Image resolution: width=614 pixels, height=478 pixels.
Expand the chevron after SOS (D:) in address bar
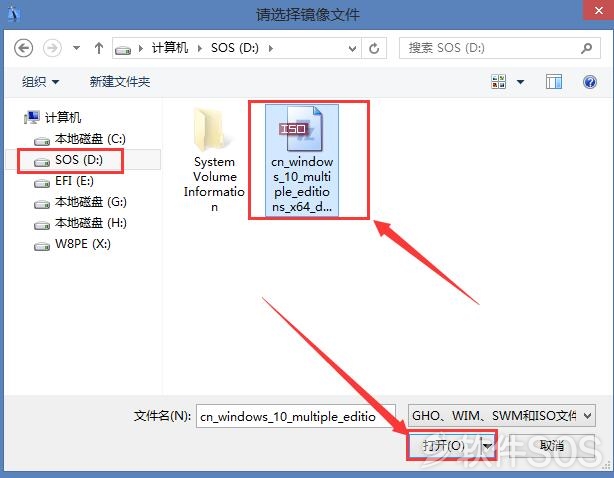[x=271, y=49]
